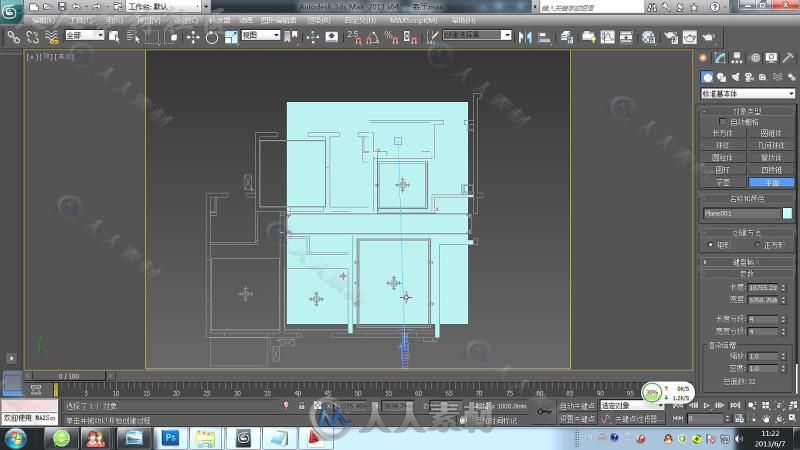Screen dimensions: 800x450
Task: Toggle Angle Snap
Action: point(373,37)
